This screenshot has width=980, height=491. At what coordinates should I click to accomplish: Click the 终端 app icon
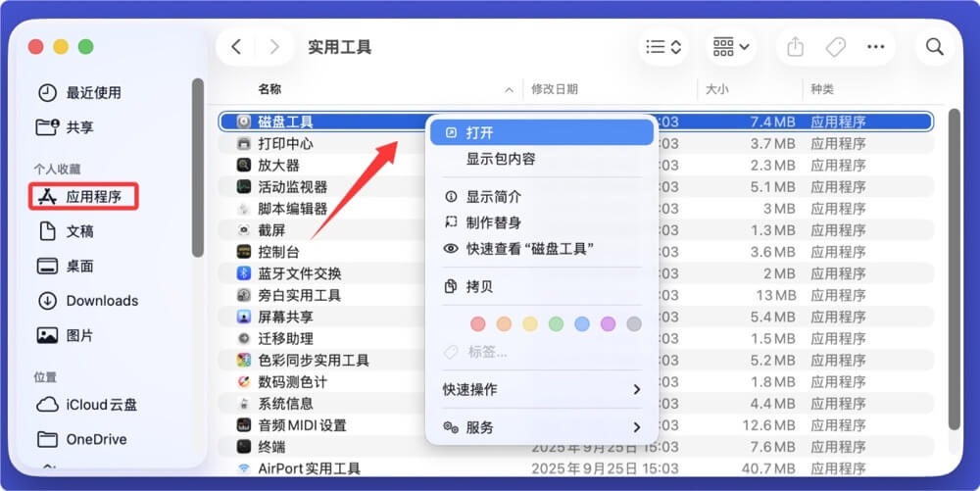(244, 447)
